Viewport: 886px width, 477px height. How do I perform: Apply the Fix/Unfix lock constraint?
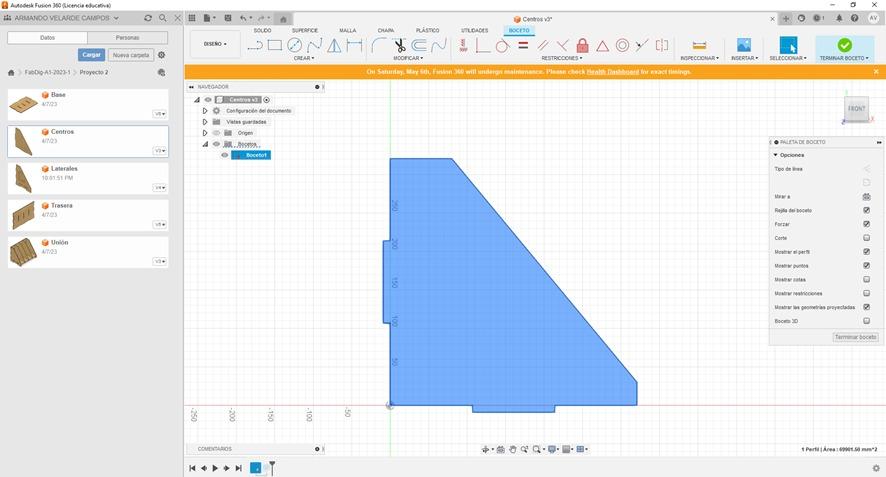coord(583,45)
